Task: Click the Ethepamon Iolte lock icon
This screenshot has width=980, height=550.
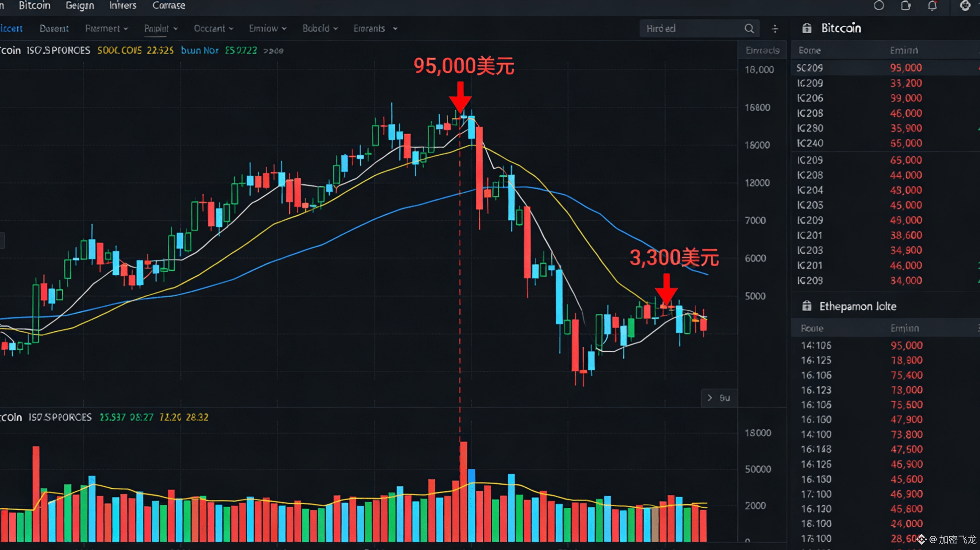Action: (x=807, y=306)
